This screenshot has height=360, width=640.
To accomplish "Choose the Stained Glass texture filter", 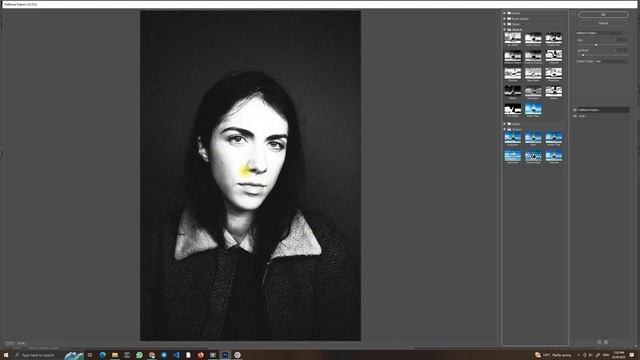I will [533, 156].
